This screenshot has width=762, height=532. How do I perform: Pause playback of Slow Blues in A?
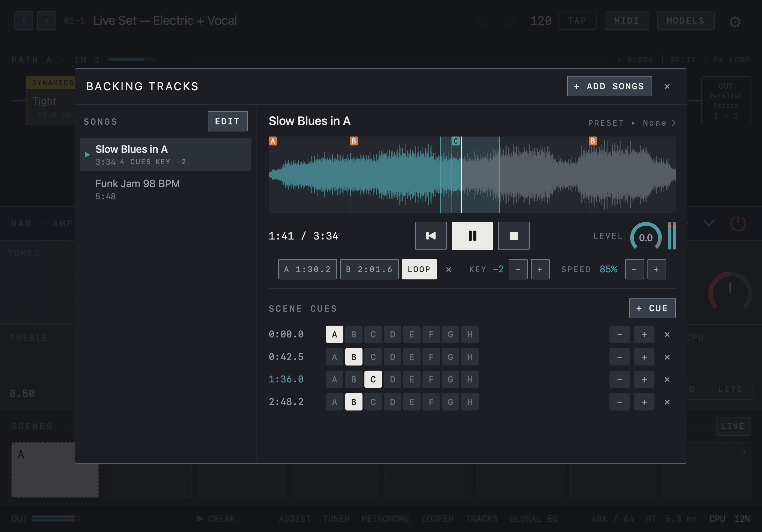pyautogui.click(x=472, y=236)
